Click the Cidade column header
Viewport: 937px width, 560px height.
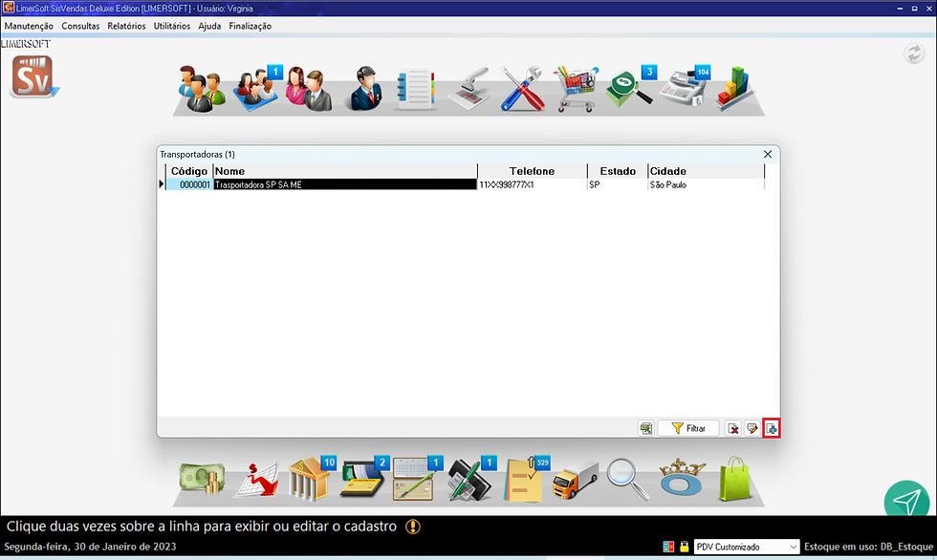707,171
